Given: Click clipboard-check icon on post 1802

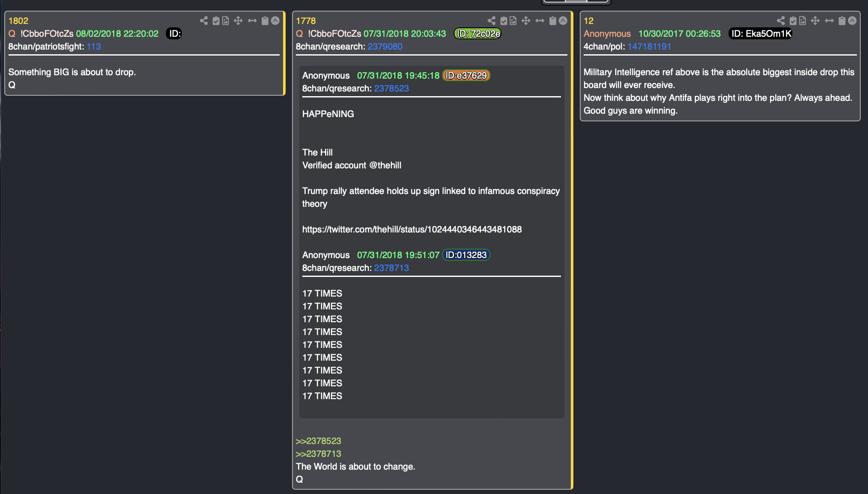Looking at the screenshot, I should (x=216, y=21).
